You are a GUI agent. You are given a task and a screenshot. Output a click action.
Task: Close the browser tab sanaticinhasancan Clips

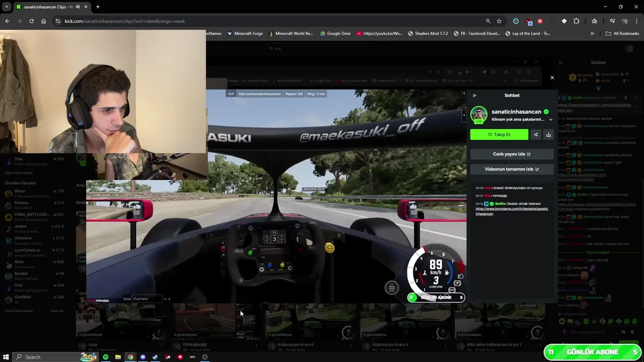86,7
